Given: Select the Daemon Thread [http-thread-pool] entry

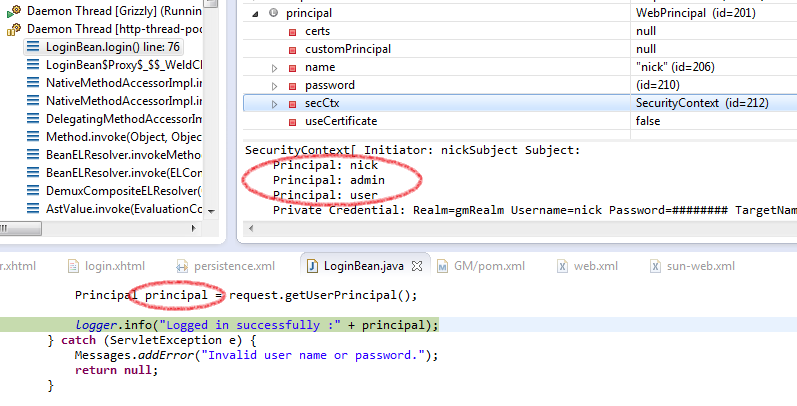Looking at the screenshot, I should click(114, 29).
